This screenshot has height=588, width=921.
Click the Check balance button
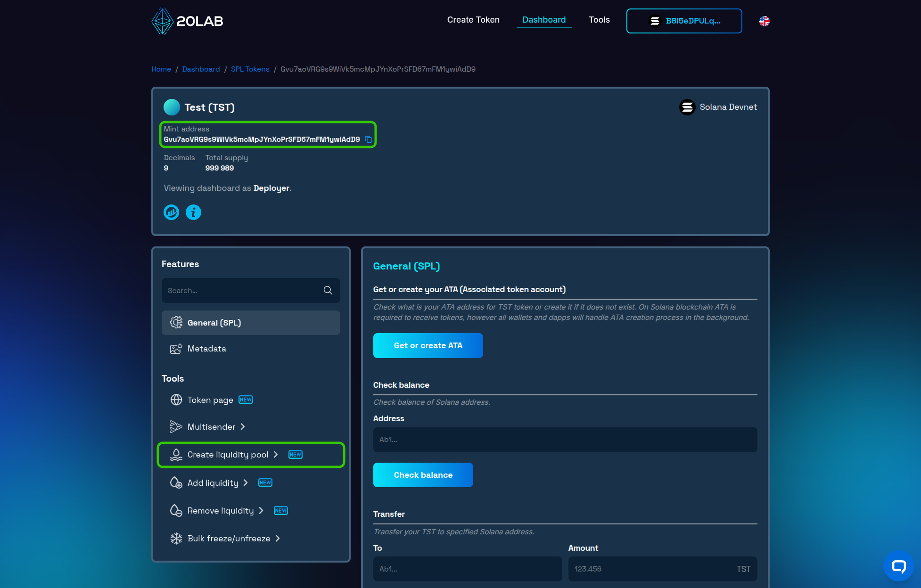(x=423, y=475)
